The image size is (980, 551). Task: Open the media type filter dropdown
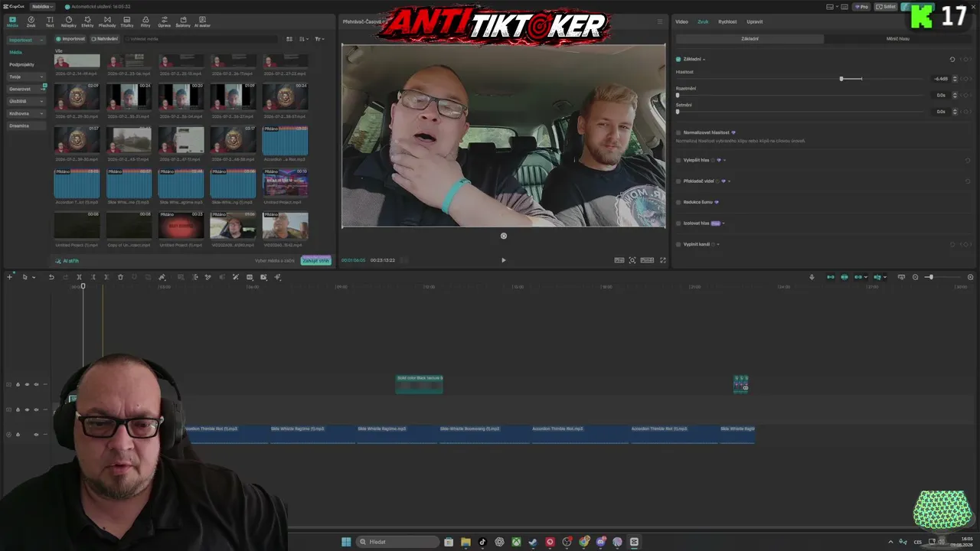(x=319, y=38)
